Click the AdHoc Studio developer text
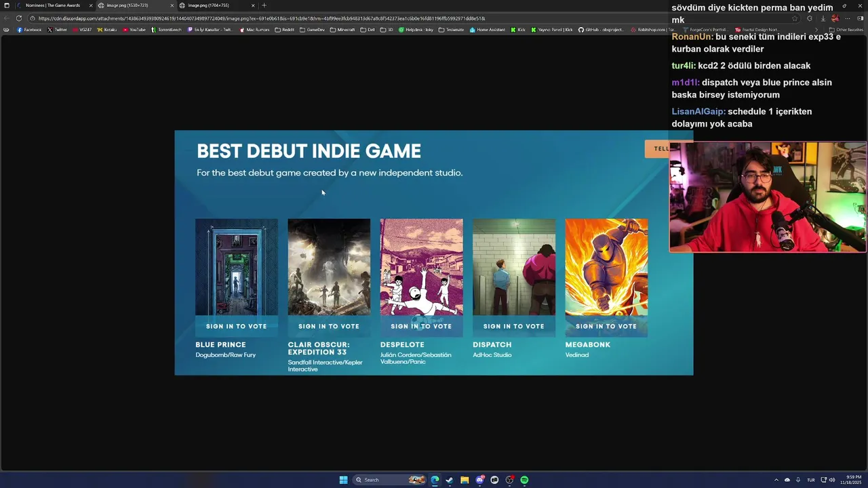 pos(492,355)
